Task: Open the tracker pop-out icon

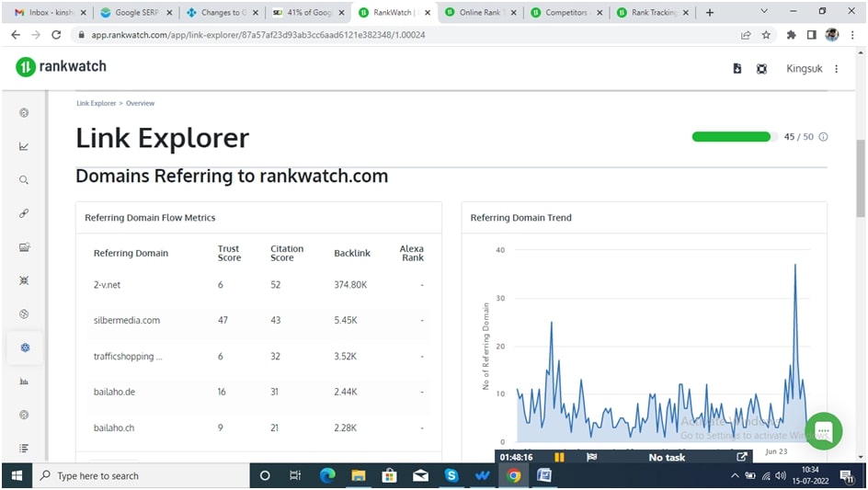Action: point(742,457)
